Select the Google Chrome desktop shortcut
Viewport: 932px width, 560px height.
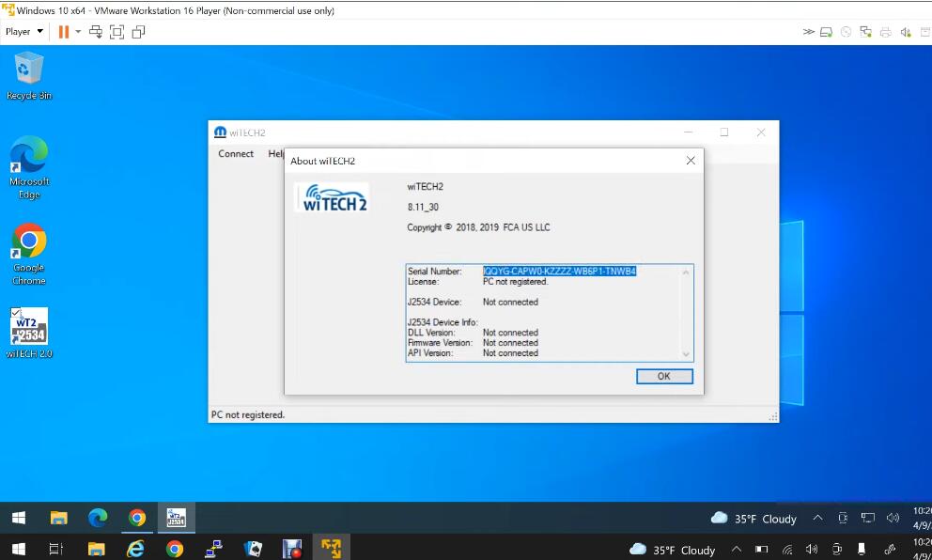click(x=28, y=255)
